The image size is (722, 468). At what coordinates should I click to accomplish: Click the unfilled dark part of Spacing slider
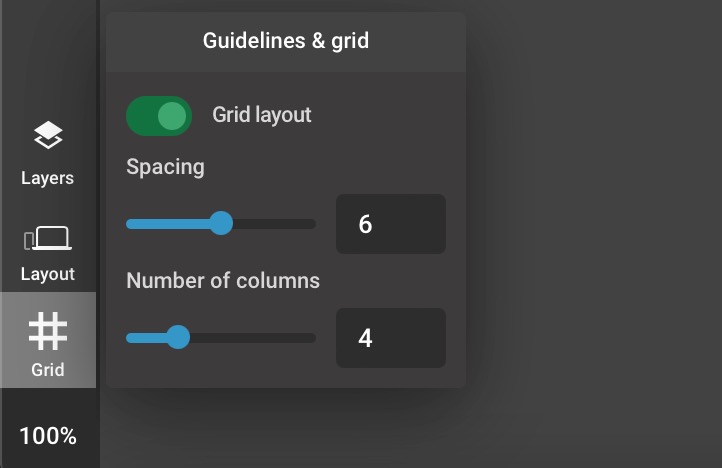(274, 224)
